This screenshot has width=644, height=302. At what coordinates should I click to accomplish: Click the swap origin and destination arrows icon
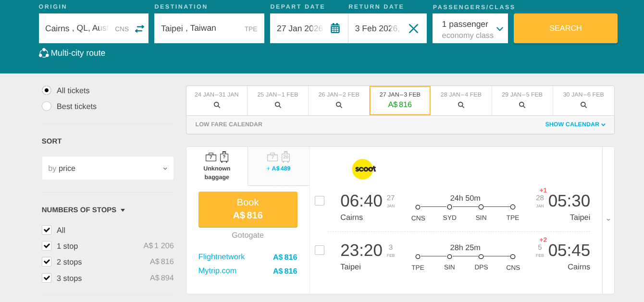click(x=139, y=28)
